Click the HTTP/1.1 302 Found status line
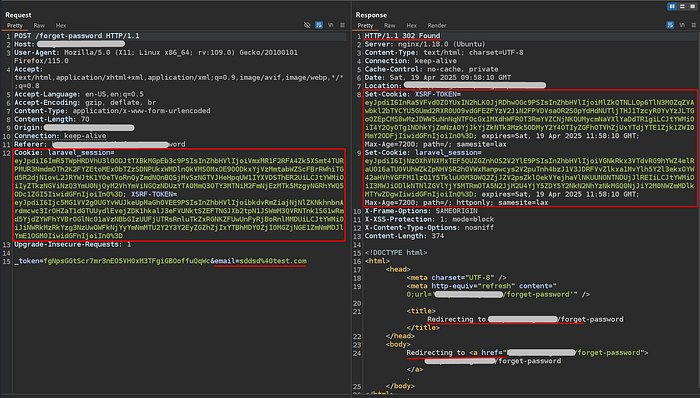 402,36
